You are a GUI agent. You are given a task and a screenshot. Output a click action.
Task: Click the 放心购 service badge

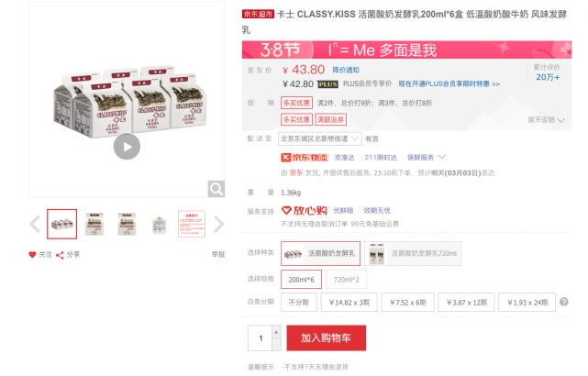[305, 211]
